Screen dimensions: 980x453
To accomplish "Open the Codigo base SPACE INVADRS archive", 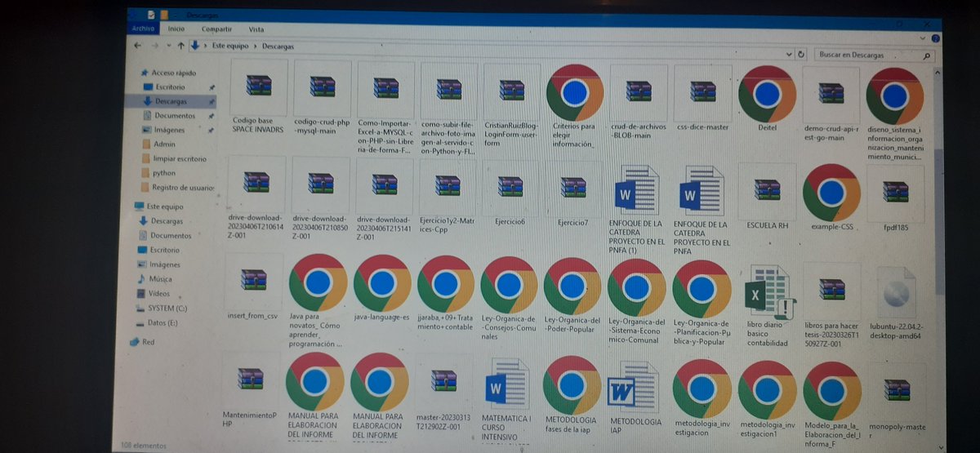I will click(258, 98).
